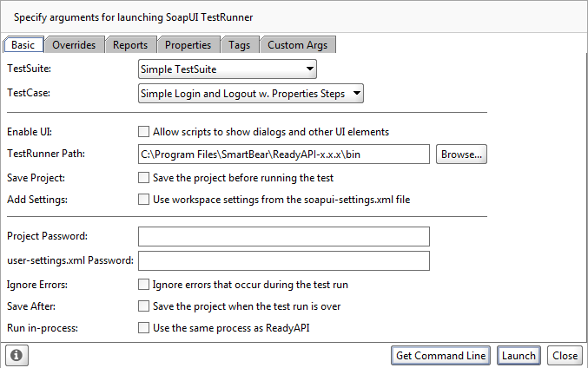
Task: Open the Custom Args tab
Action: (297, 45)
